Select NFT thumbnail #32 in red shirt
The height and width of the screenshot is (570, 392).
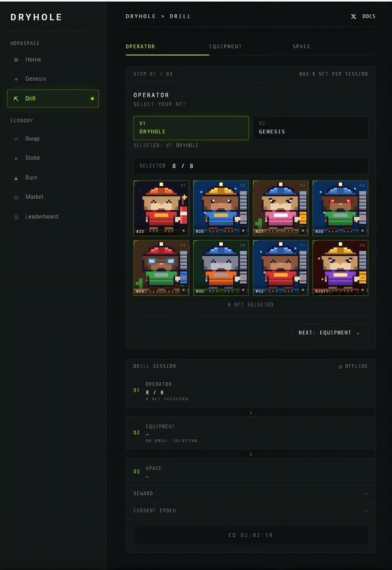click(280, 268)
